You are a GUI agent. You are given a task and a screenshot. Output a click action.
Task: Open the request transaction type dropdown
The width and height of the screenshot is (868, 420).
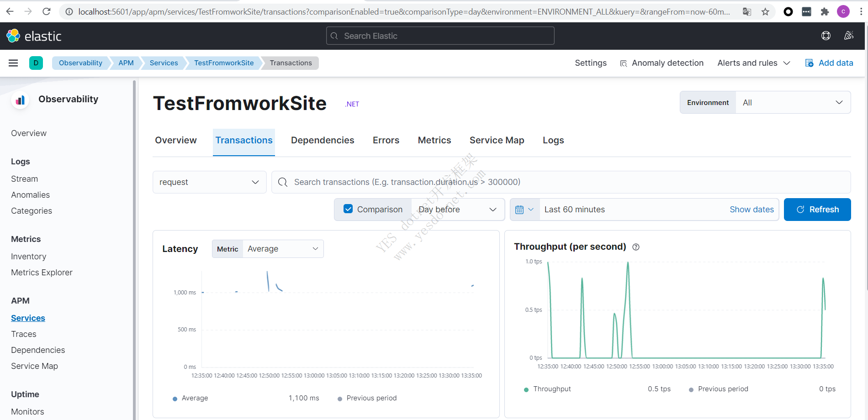point(210,182)
